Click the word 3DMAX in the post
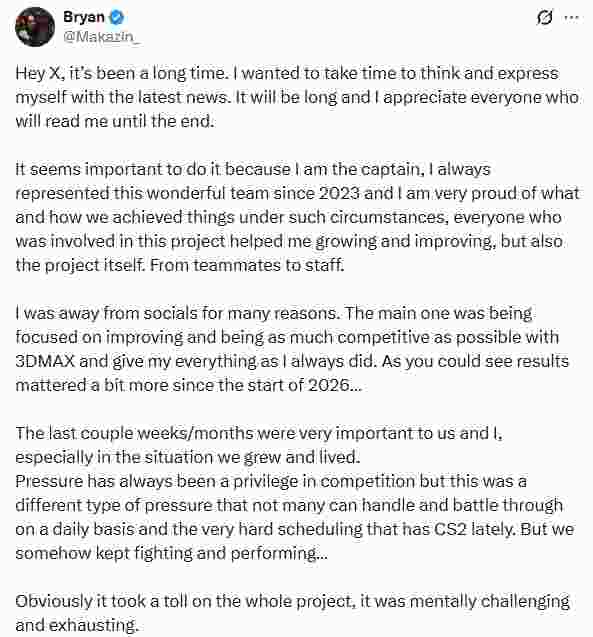The height and width of the screenshot is (637, 593). pos(45,361)
